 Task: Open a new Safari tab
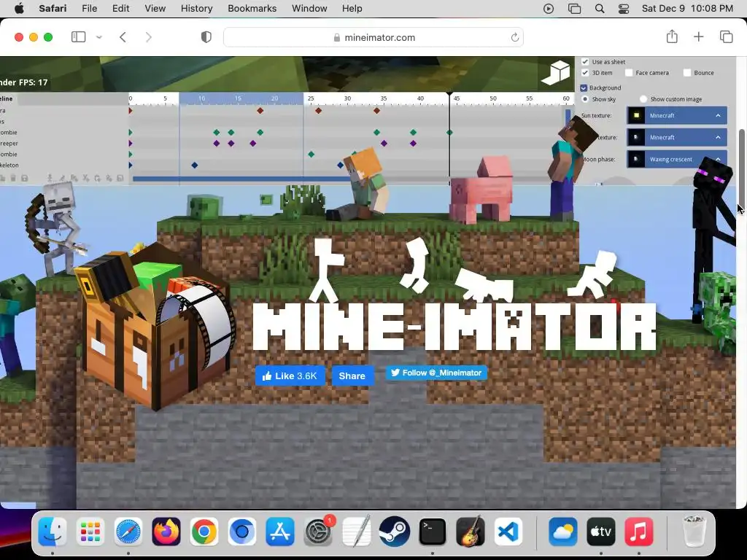[698, 36]
